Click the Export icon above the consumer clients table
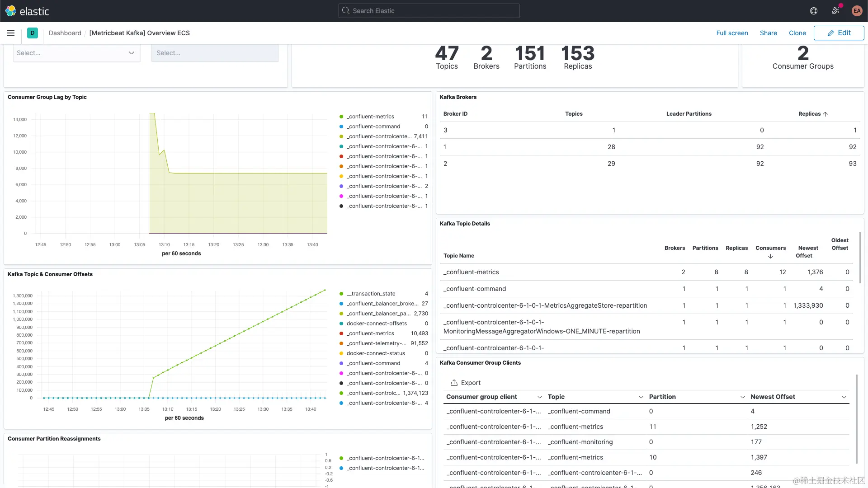Screen dimensions: 868x488 point(455,383)
